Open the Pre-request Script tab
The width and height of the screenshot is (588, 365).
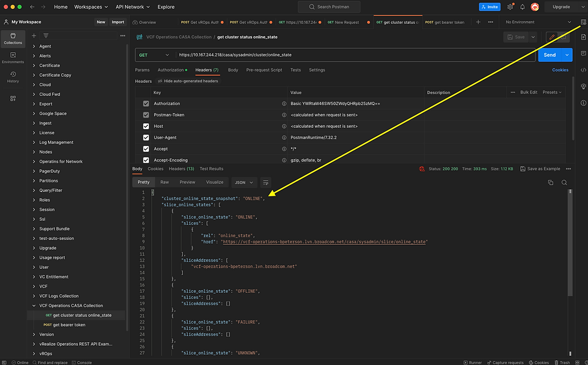pos(264,70)
